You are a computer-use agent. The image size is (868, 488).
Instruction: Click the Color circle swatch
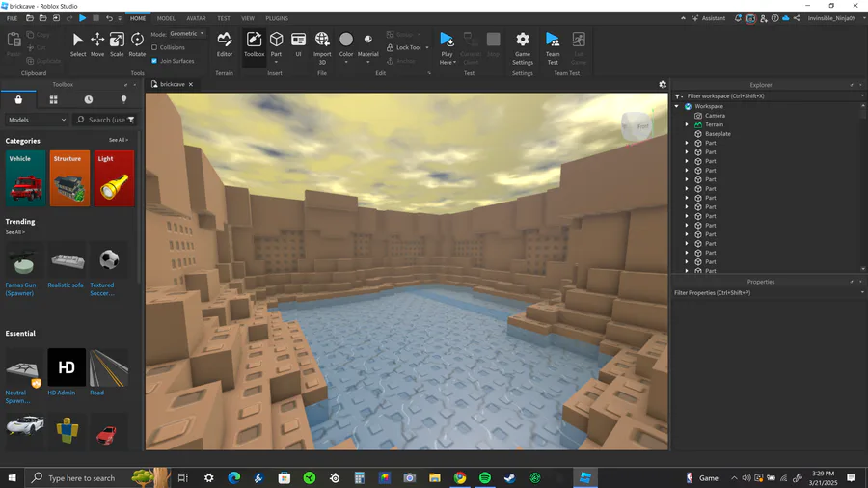click(346, 40)
